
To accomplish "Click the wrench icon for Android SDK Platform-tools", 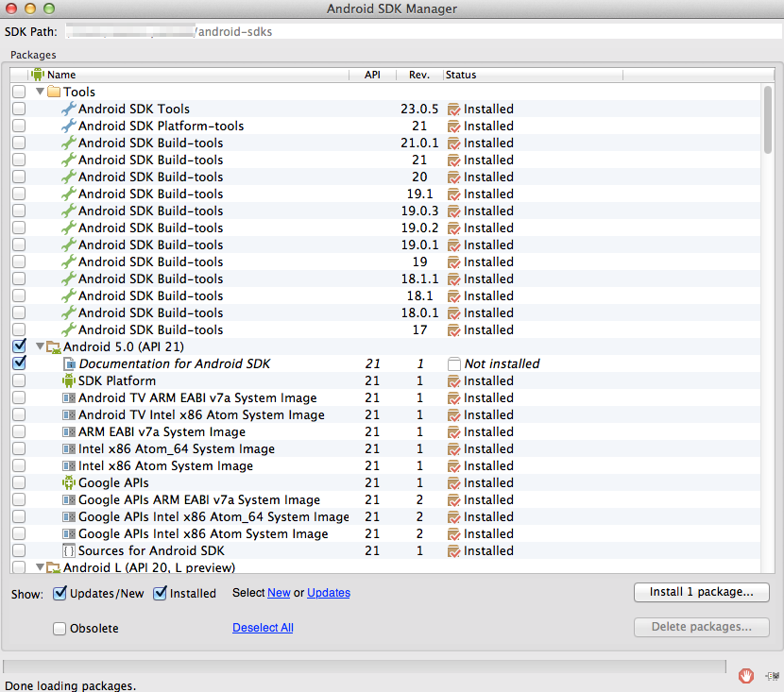I will pyautogui.click(x=69, y=126).
